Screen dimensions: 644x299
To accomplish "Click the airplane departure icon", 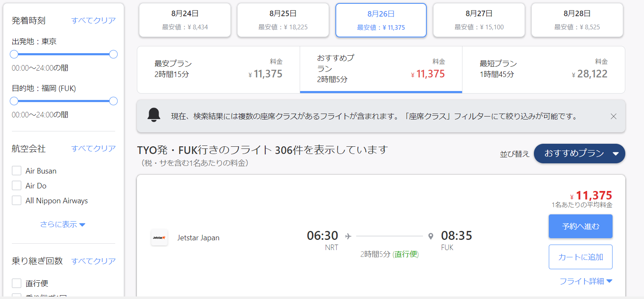I will (x=348, y=236).
